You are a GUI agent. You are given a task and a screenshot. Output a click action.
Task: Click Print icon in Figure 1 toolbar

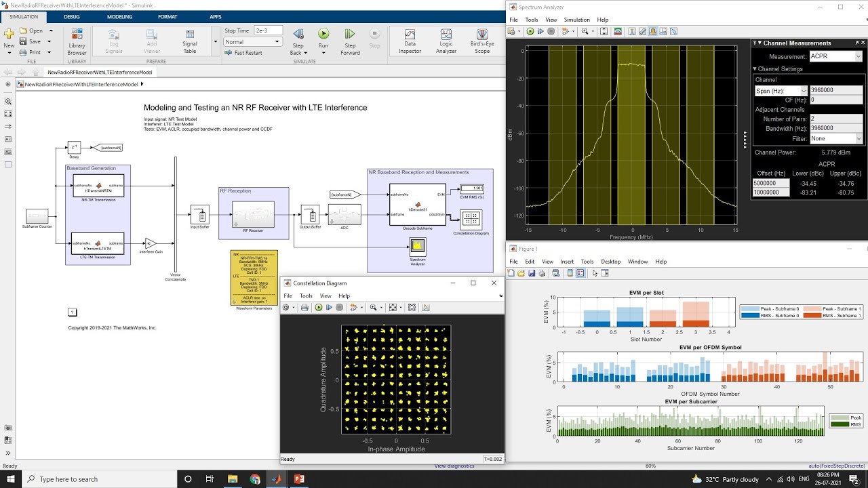(x=542, y=273)
